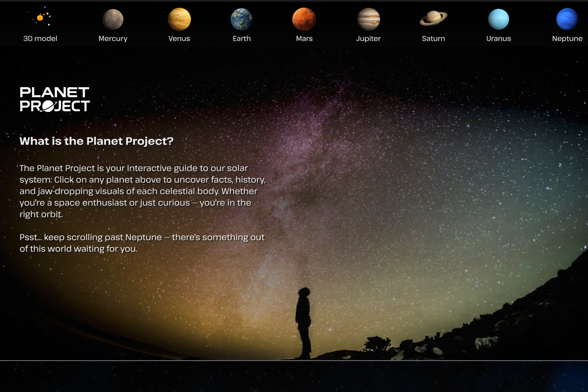Select the Mercury planet icon
Image resolution: width=588 pixels, height=392 pixels.
click(112, 19)
